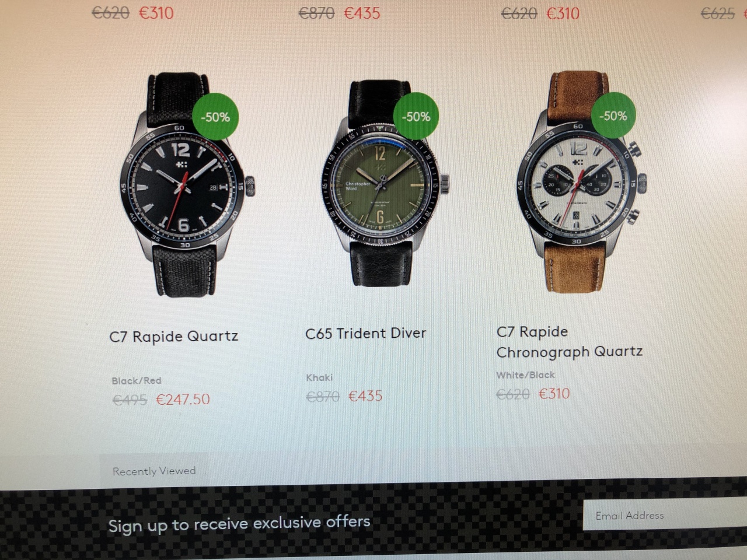This screenshot has width=747, height=560.
Task: Click the -50% badge on the Chronograph watch
Action: click(x=613, y=116)
